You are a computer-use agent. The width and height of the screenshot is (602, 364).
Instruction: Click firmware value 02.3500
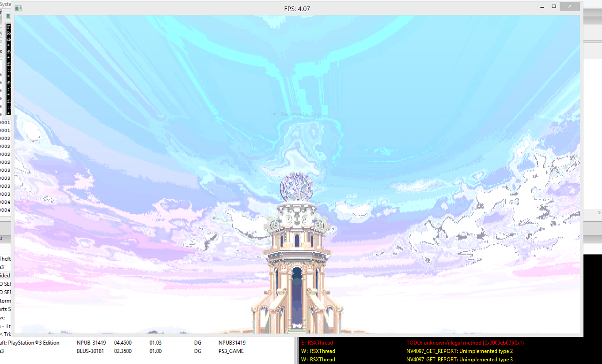pyautogui.click(x=123, y=351)
